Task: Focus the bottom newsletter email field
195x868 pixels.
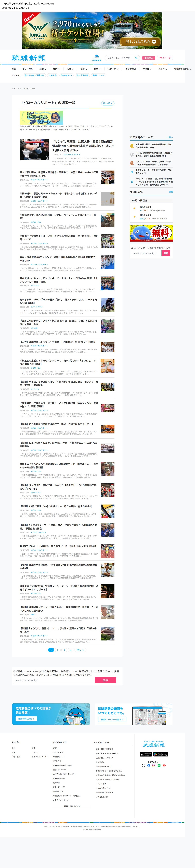Action: point(53,680)
